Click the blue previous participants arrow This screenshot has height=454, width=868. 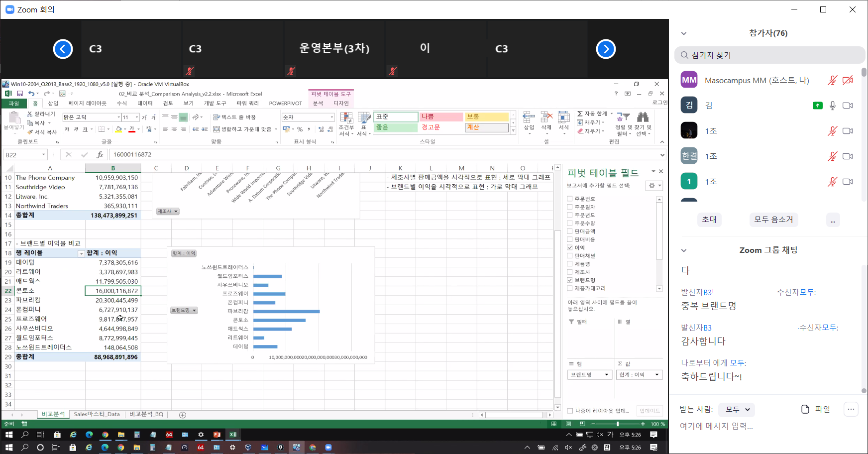point(63,49)
